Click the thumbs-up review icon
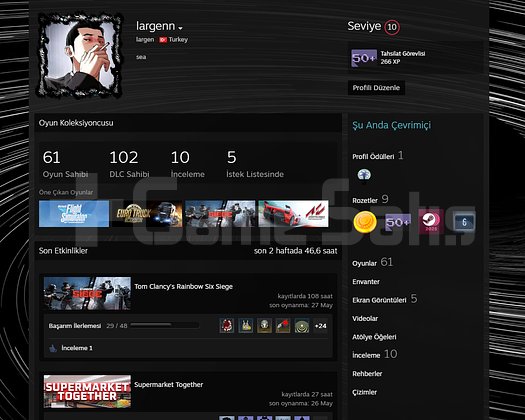This screenshot has height=420, width=525. pyautogui.click(x=53, y=348)
